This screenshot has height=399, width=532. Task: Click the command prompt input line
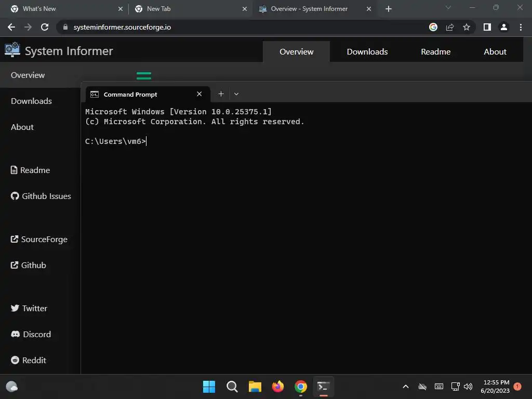pos(116,141)
